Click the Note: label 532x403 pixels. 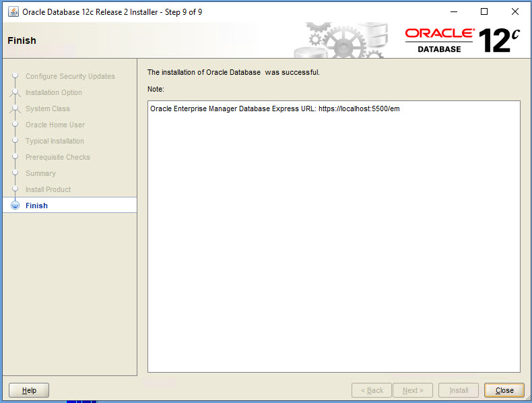pos(156,89)
